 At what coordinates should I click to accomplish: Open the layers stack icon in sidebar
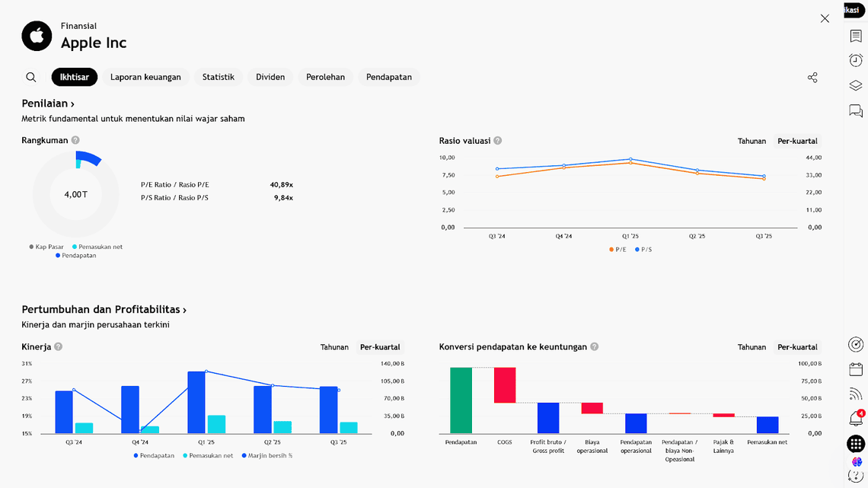click(856, 86)
